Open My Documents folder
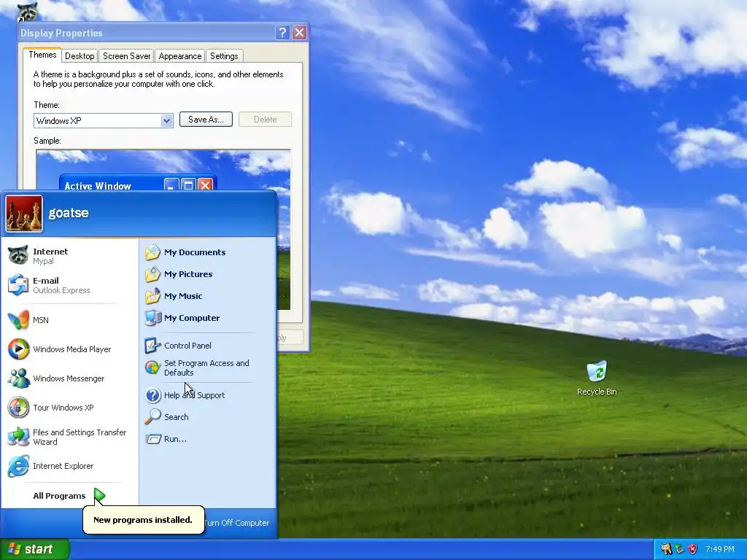This screenshot has height=560, width=747. [207, 252]
